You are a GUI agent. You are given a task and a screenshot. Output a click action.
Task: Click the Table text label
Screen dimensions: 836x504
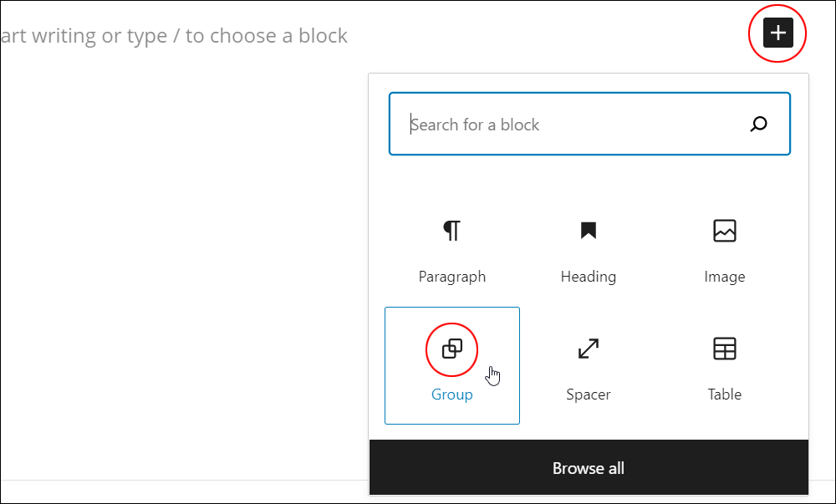725,395
